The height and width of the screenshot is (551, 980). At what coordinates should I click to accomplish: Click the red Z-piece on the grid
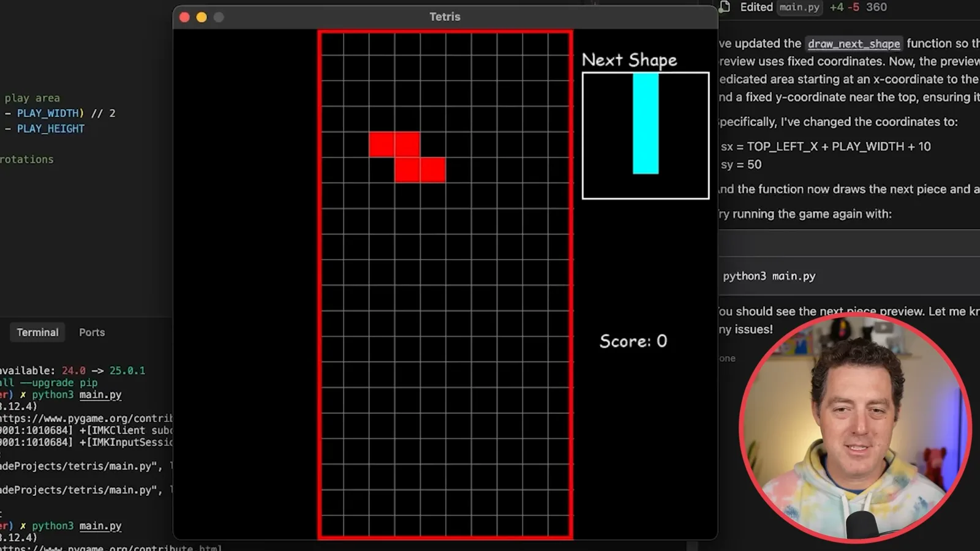pos(407,157)
